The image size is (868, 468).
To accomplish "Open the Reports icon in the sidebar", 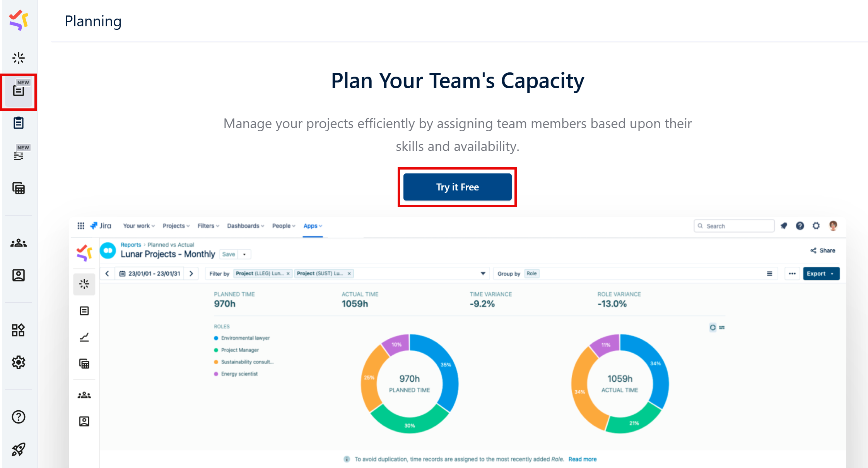I will click(19, 58).
